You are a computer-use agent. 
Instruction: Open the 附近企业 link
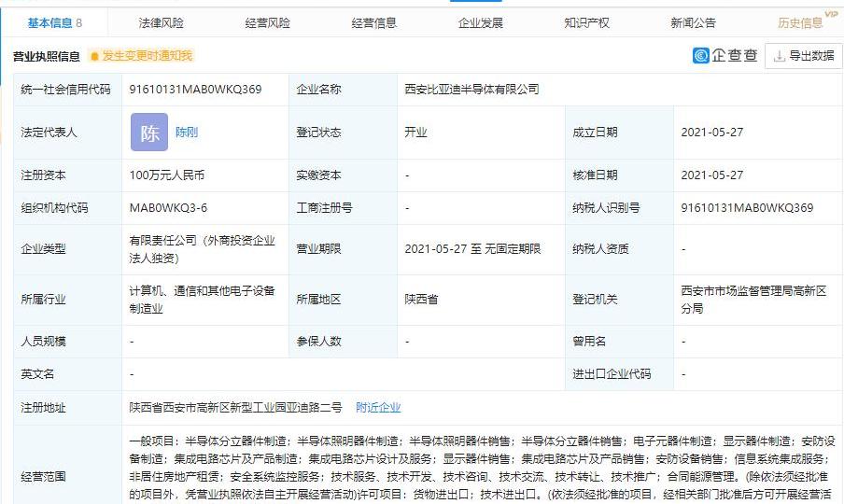(x=378, y=407)
